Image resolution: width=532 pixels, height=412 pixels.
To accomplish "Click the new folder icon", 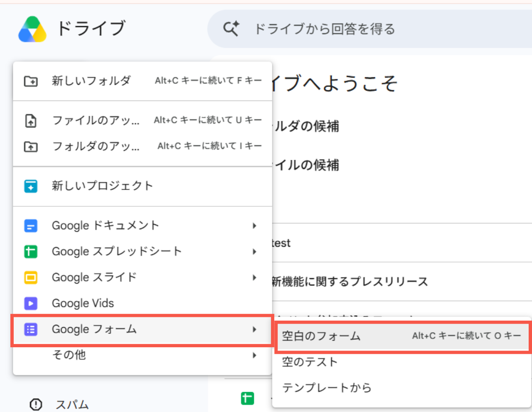I will (31, 81).
